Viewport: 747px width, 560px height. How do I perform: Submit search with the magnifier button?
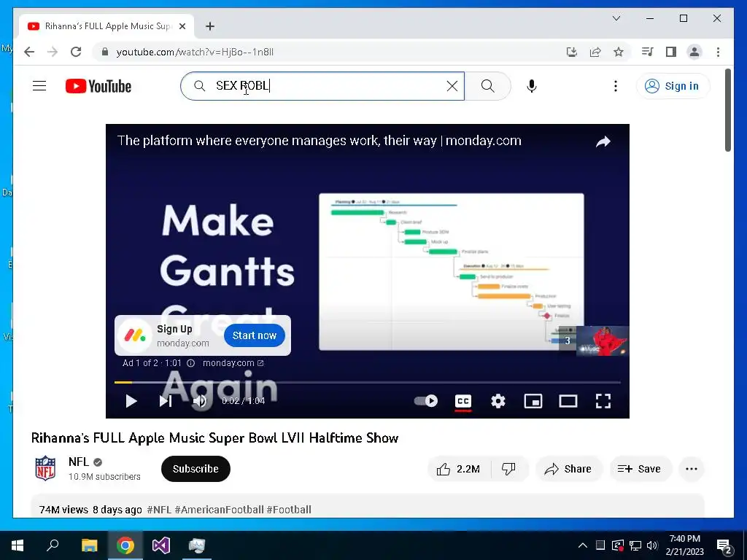(x=487, y=86)
